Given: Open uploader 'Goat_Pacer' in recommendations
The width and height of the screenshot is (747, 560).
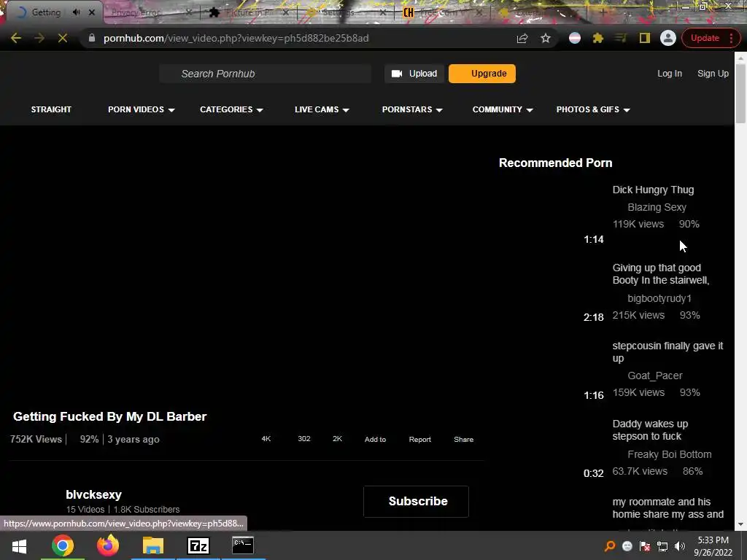Looking at the screenshot, I should pos(655,376).
